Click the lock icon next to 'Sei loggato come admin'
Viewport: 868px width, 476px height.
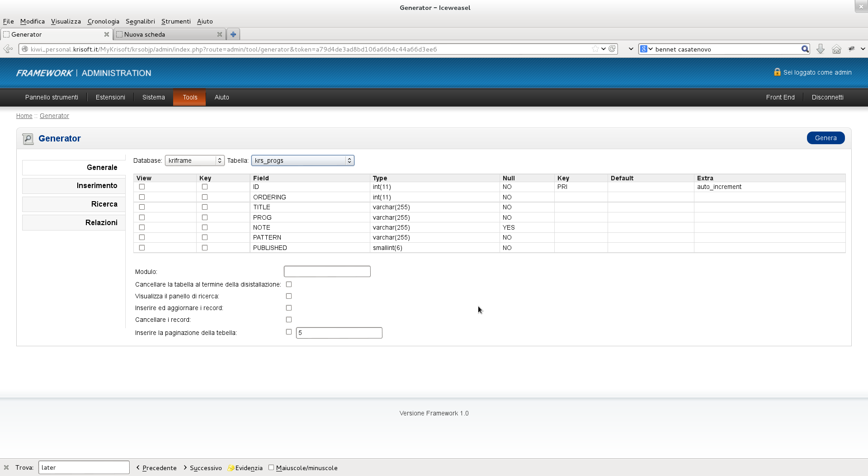pyautogui.click(x=777, y=72)
